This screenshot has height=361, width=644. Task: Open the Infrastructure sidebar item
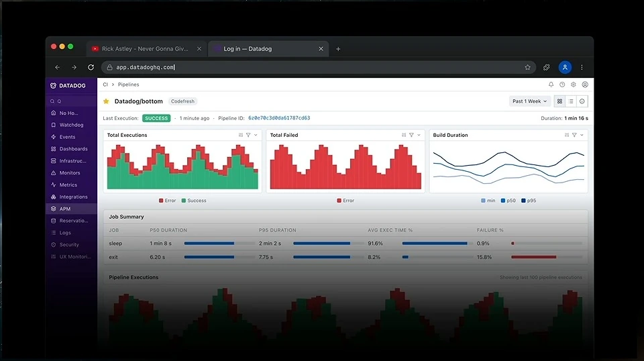tap(72, 160)
